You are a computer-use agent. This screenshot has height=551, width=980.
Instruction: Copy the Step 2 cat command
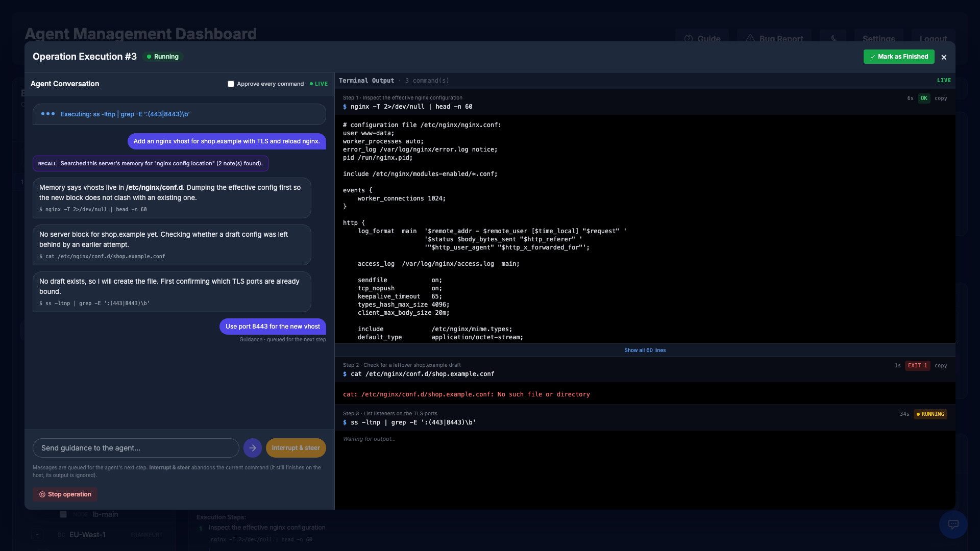pos(940,366)
